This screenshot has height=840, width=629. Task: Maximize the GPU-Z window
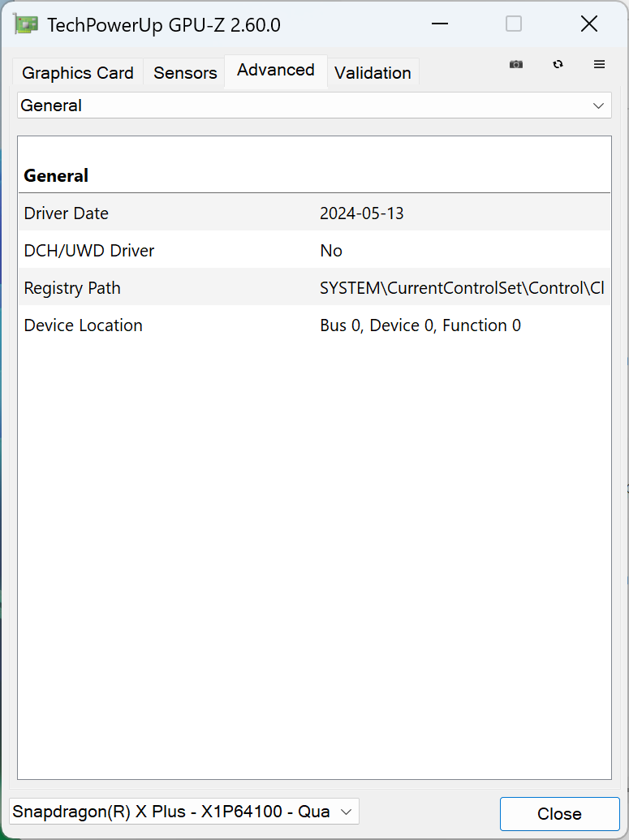pyautogui.click(x=514, y=24)
